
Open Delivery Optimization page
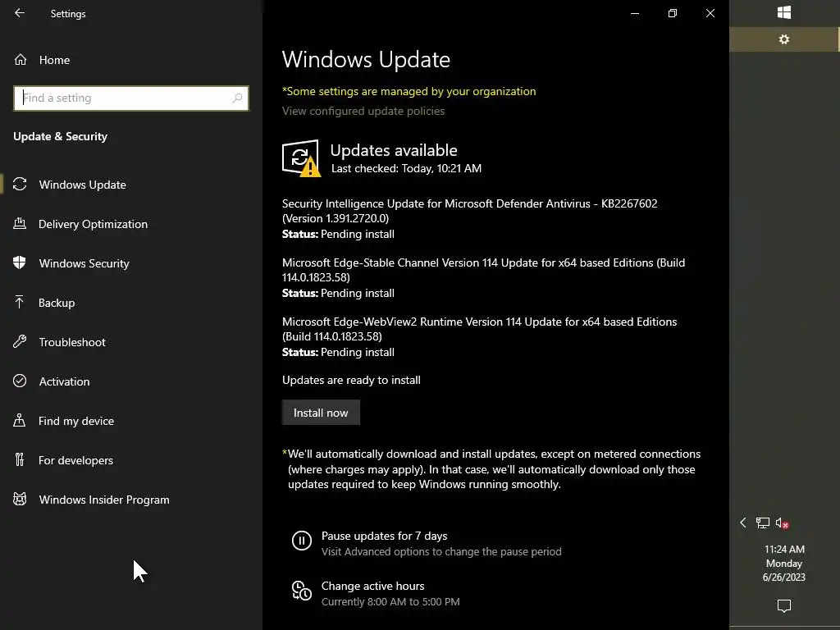pos(131,224)
